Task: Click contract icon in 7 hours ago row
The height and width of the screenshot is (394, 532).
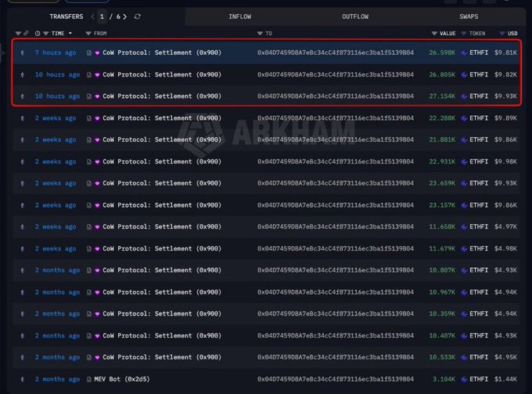Action: [x=89, y=52]
